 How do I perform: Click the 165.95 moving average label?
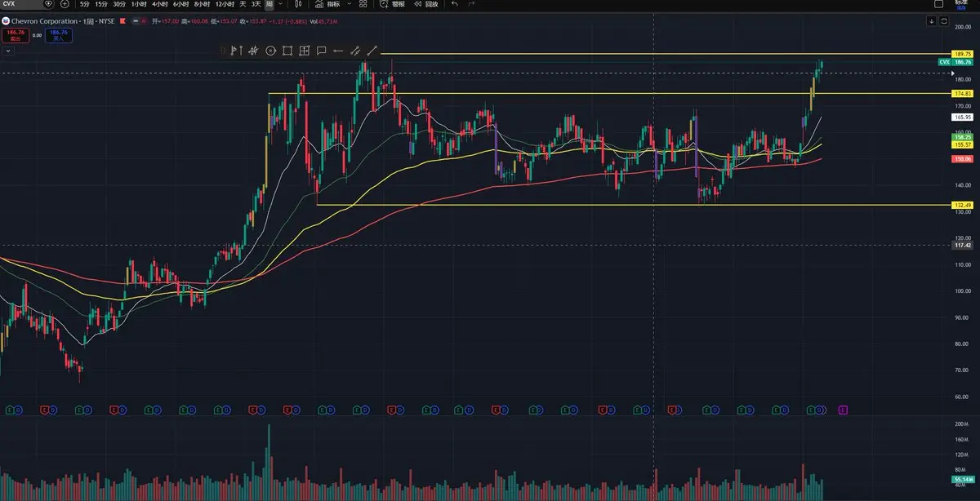[961, 117]
